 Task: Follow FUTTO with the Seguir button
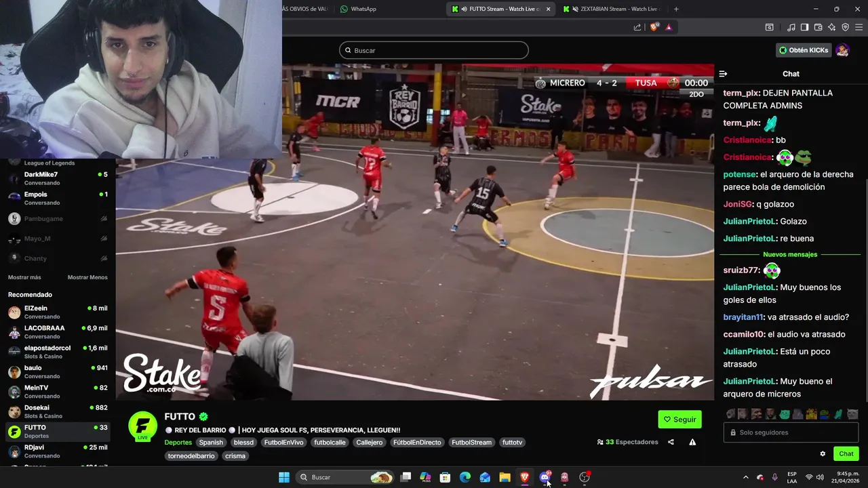(679, 420)
